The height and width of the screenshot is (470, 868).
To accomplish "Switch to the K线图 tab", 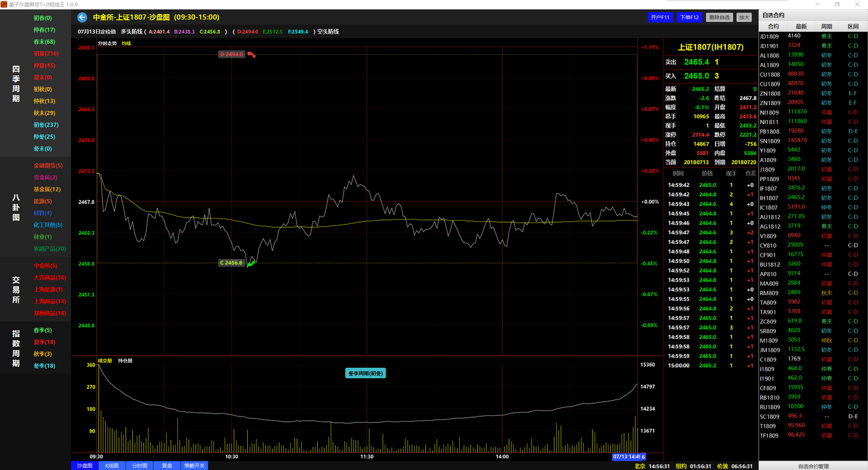I will [x=112, y=465].
